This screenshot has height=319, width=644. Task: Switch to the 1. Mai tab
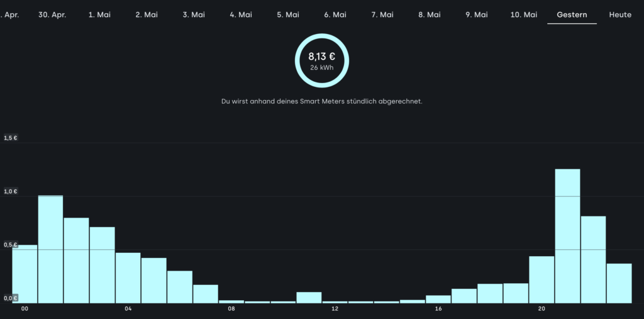pos(99,14)
